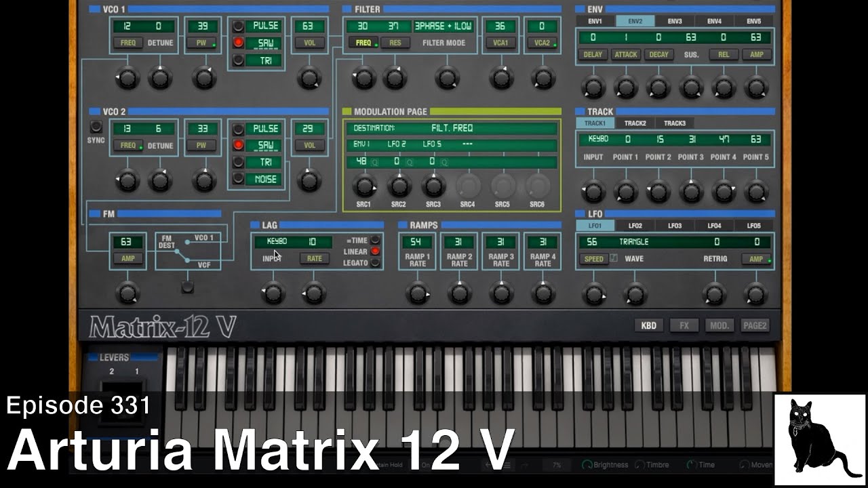
Task: Select ENV5 tab
Action: pyautogui.click(x=753, y=21)
